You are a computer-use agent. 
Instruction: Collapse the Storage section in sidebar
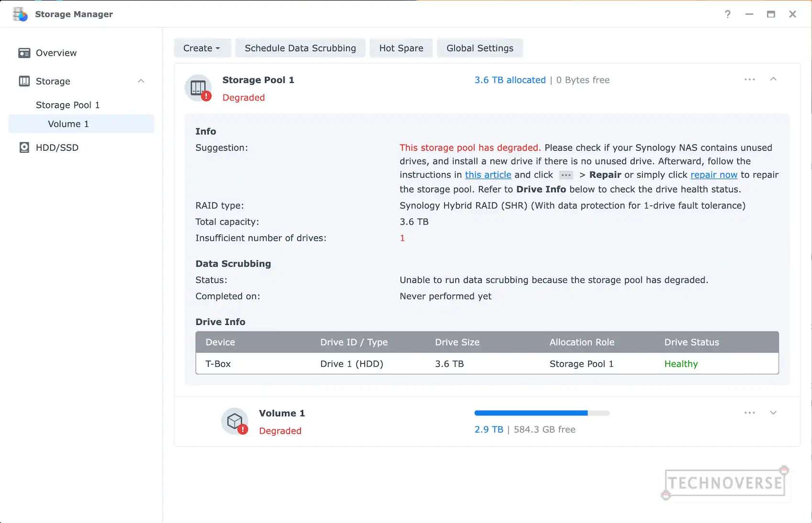pos(141,81)
